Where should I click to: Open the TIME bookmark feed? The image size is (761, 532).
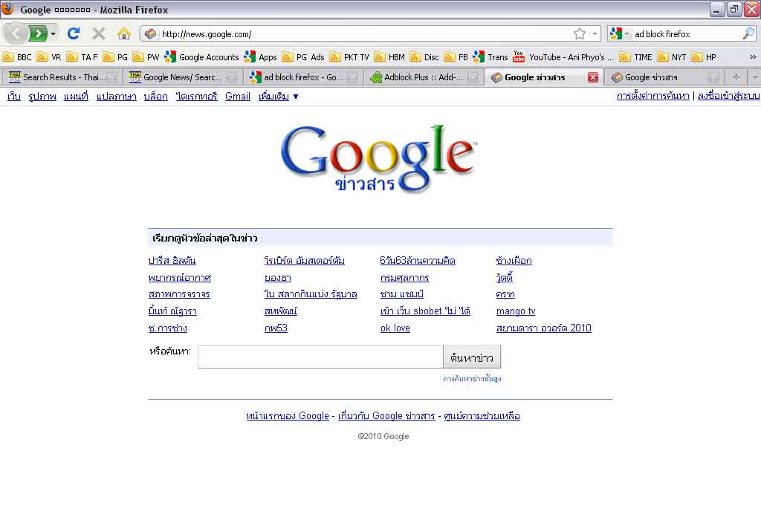(x=636, y=57)
